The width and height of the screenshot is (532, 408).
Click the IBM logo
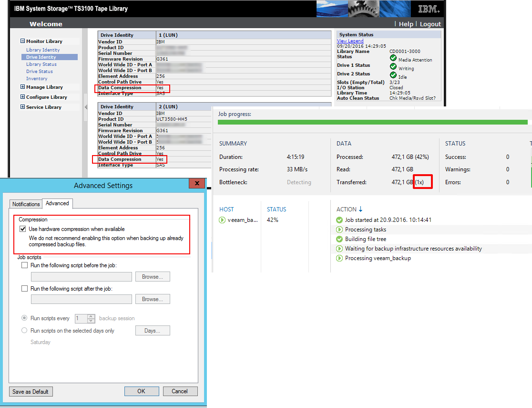coord(429,9)
